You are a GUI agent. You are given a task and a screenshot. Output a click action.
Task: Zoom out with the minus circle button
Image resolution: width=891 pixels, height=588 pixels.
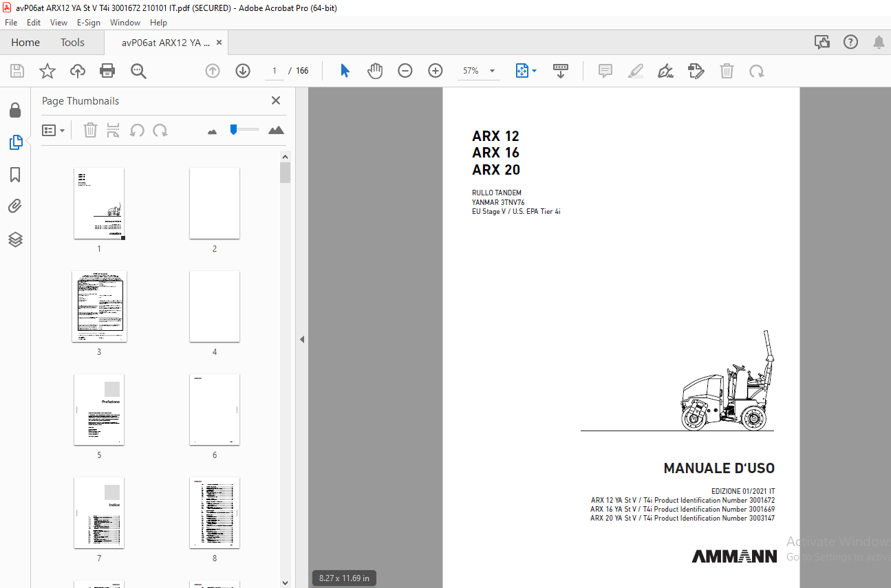point(405,71)
